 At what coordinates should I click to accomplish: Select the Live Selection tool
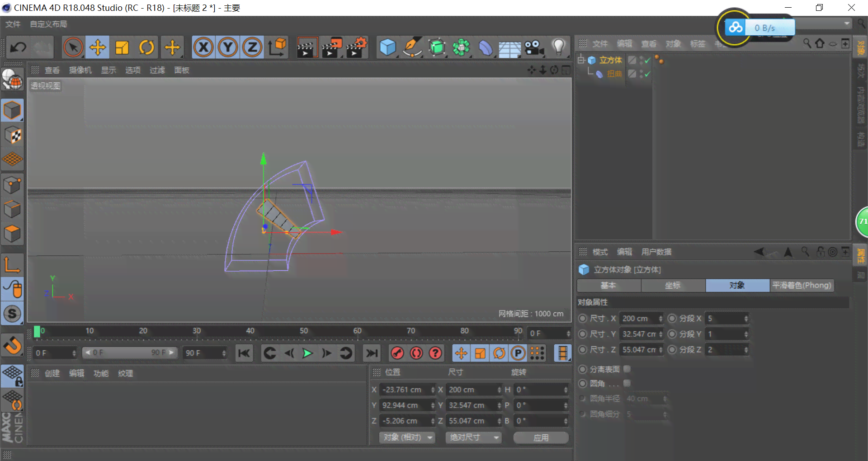click(73, 47)
